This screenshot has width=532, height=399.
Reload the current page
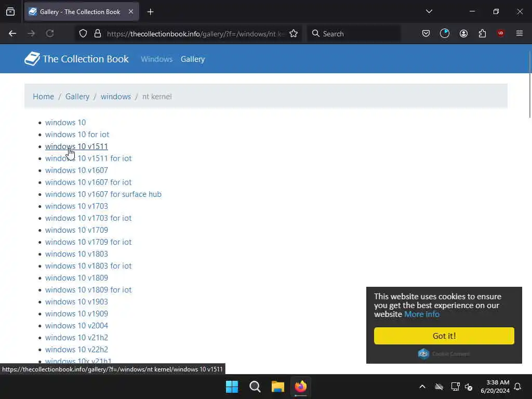click(x=50, y=34)
